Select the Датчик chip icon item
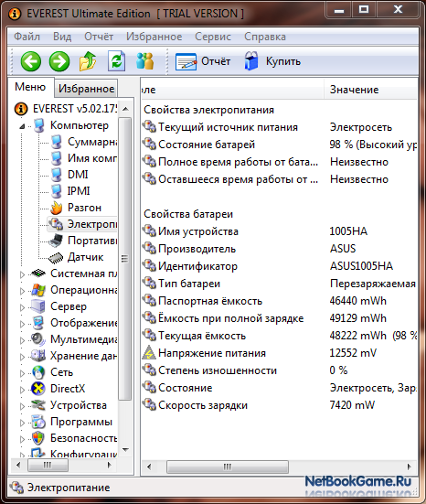 [x=56, y=257]
